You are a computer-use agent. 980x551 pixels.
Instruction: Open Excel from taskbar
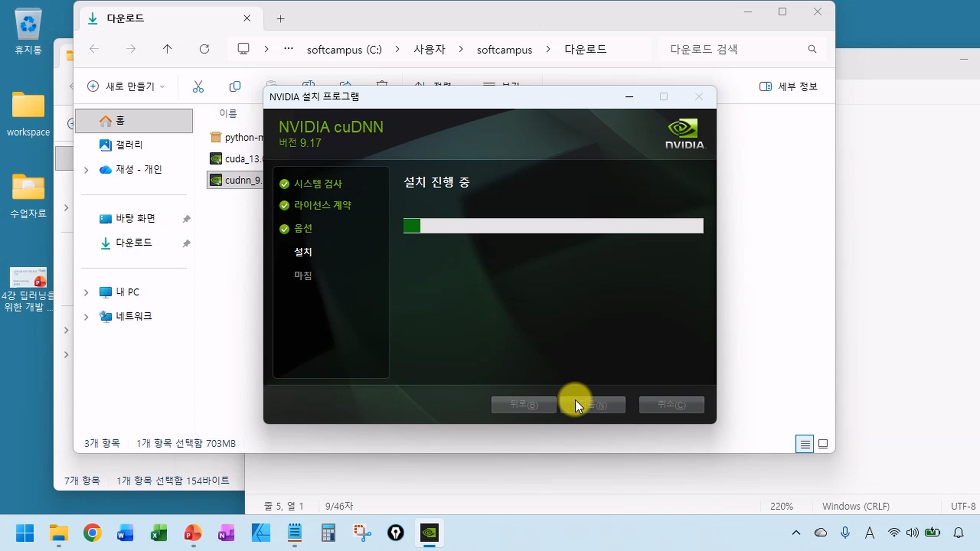click(x=159, y=533)
